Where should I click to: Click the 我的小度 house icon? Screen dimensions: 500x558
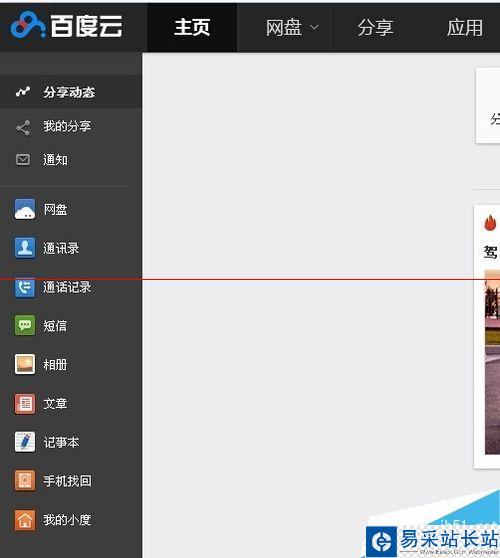[x=25, y=520]
